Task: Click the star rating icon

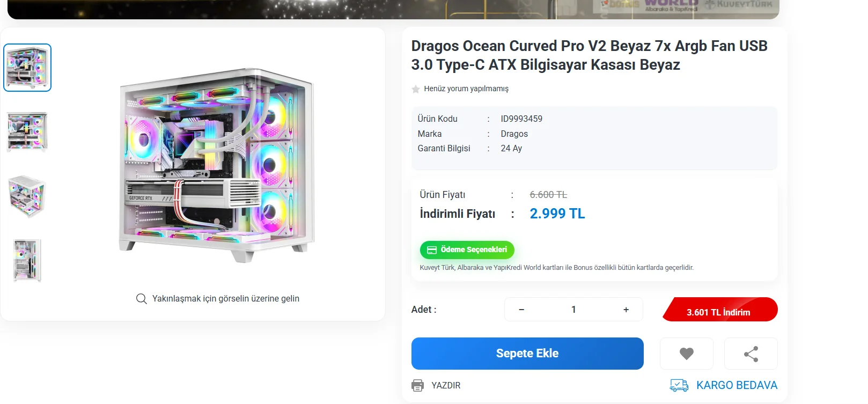Action: [x=416, y=89]
